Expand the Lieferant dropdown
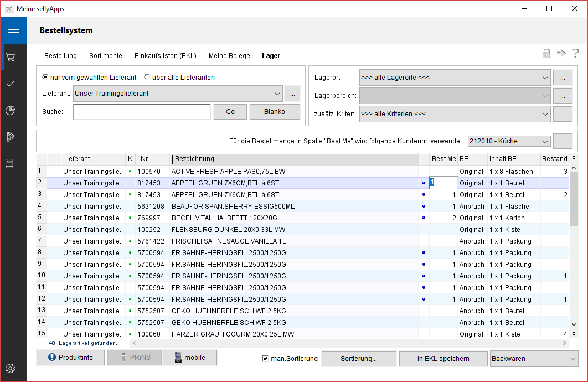 coord(277,94)
